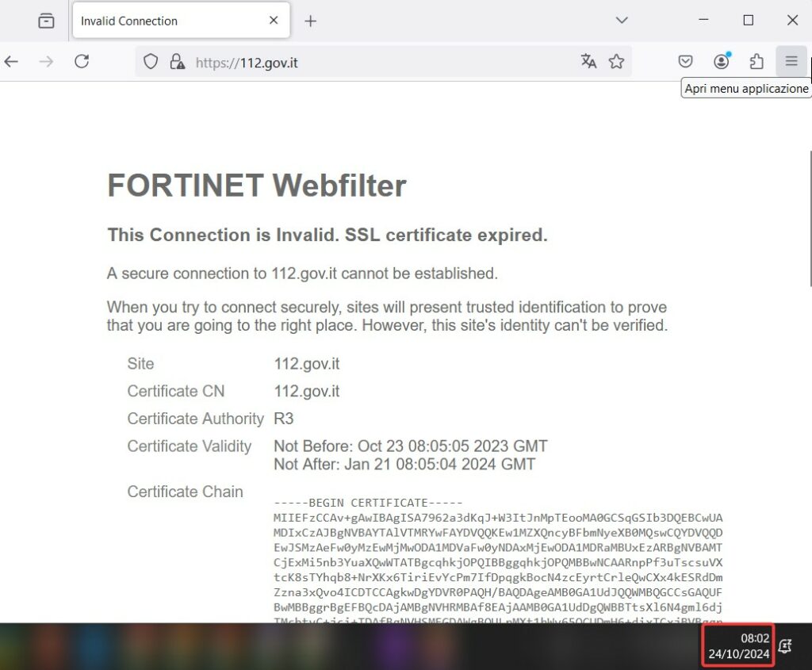Open the translate page icon
Image resolution: width=812 pixels, height=670 pixels.
(x=588, y=62)
